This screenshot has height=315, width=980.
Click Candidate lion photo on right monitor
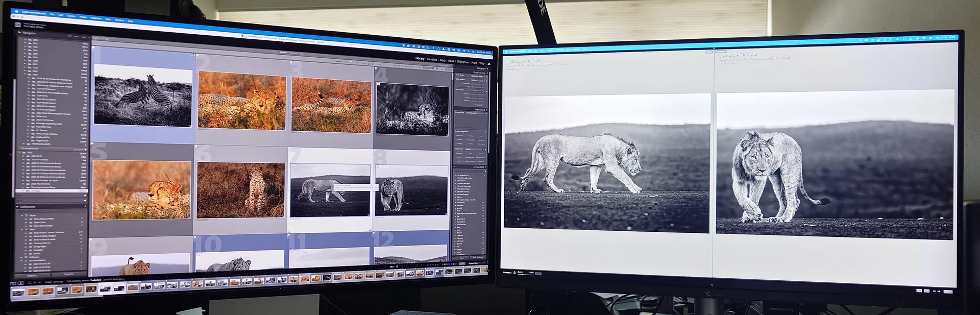835,164
